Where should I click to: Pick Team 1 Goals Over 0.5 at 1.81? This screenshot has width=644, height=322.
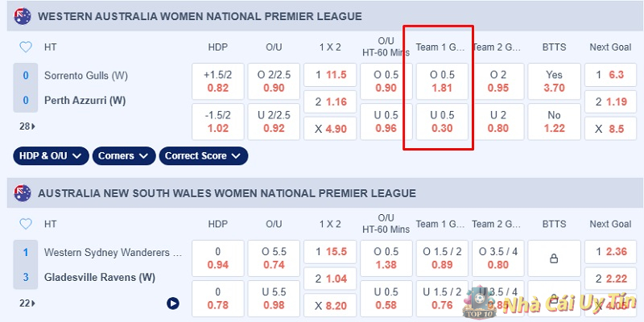pos(442,81)
